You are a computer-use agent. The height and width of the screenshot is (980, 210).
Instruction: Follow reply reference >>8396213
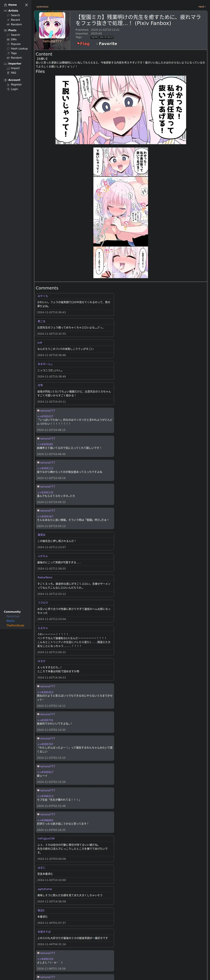(x=45, y=796)
